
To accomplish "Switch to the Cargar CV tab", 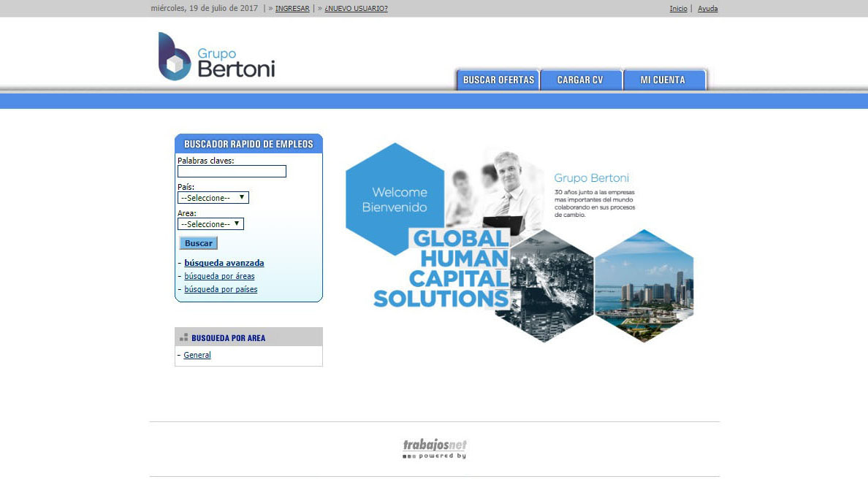I will pos(580,80).
